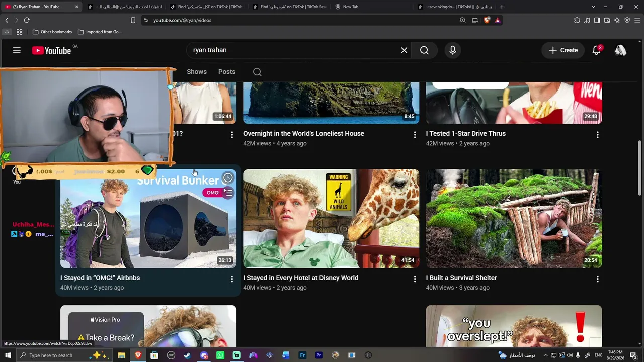Screen dimensions: 644x362
Task: Switch to the 'New Tab' browser tab
Action: click(372, 7)
